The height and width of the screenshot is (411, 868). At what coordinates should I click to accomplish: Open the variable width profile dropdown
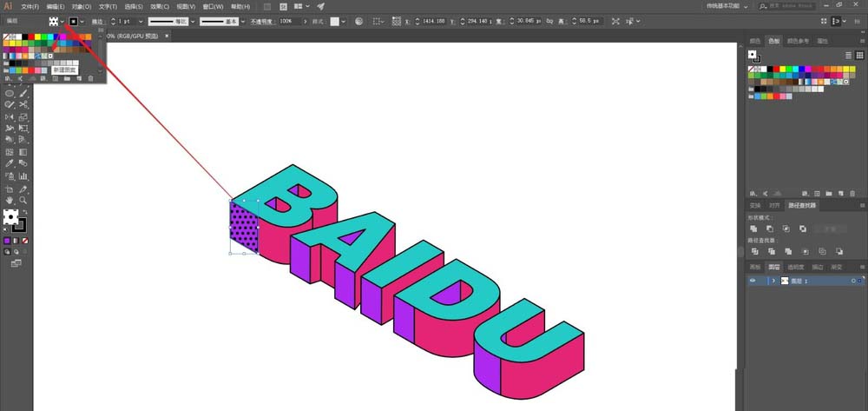[x=193, y=21]
